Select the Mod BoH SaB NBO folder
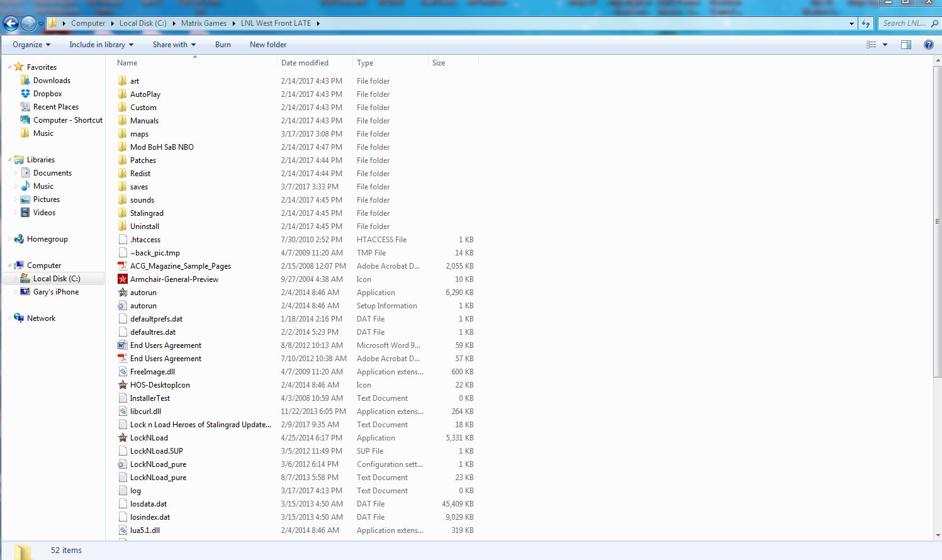The height and width of the screenshot is (560, 942). click(162, 147)
